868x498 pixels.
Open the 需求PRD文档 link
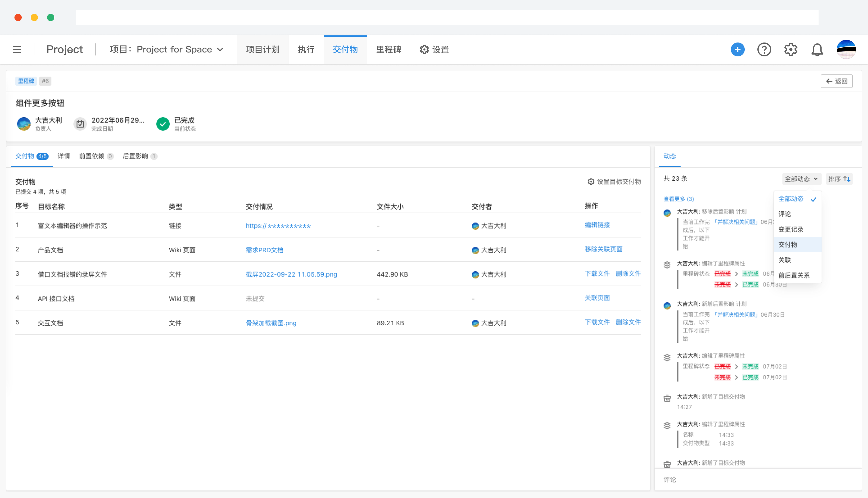pos(264,250)
